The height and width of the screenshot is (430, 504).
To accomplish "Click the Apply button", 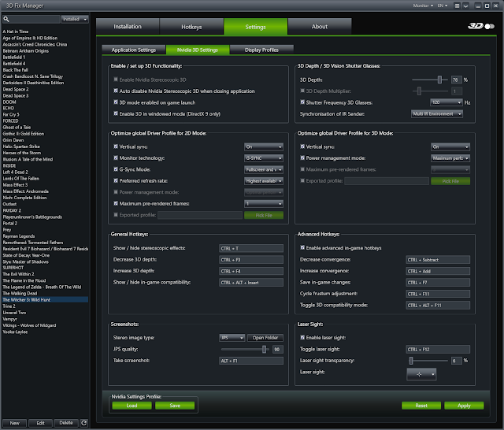I will [464, 406].
